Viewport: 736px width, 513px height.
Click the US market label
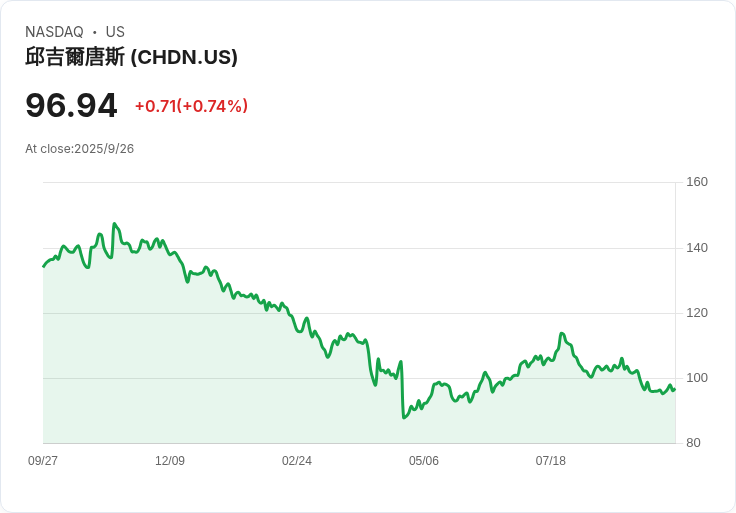click(x=115, y=32)
